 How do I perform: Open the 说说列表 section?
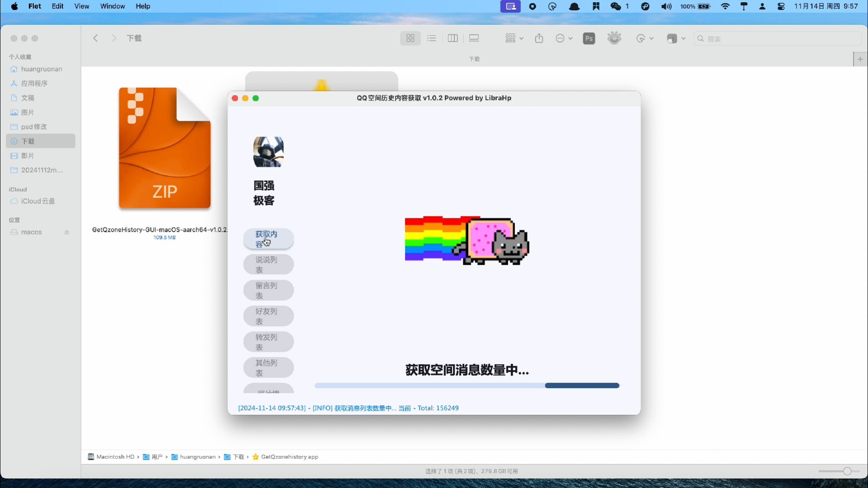coord(269,265)
